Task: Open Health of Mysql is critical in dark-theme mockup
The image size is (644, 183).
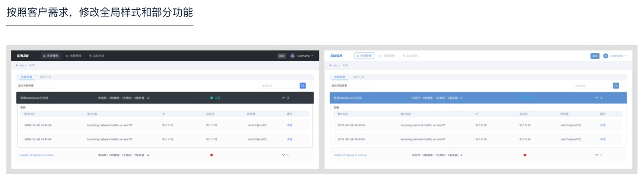Action: click(x=37, y=155)
